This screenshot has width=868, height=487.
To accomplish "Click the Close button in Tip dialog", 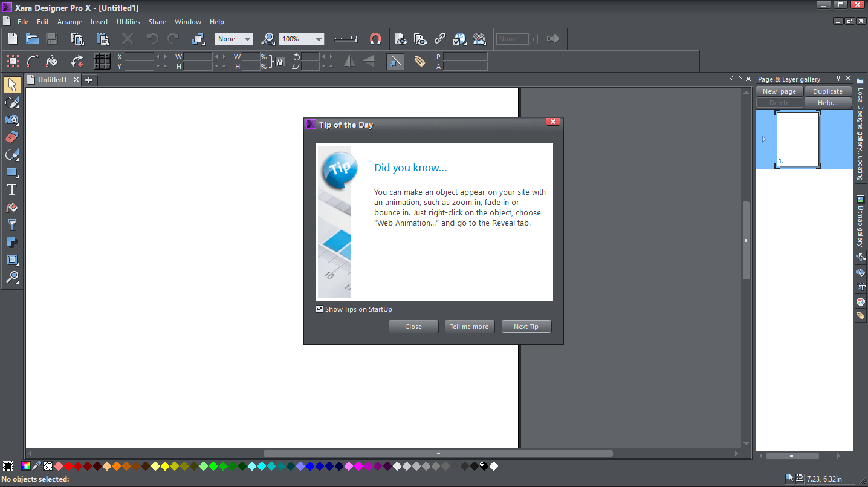I will tap(413, 327).
